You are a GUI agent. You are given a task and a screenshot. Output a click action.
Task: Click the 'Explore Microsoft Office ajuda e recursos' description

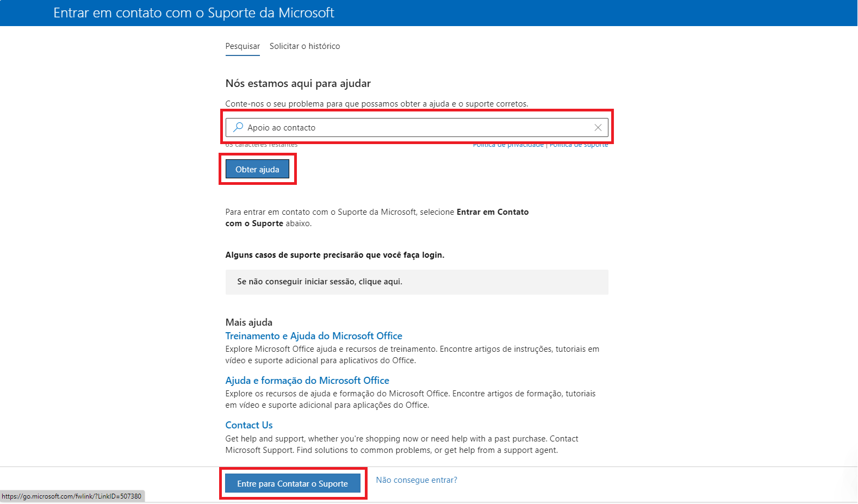pyautogui.click(x=412, y=354)
